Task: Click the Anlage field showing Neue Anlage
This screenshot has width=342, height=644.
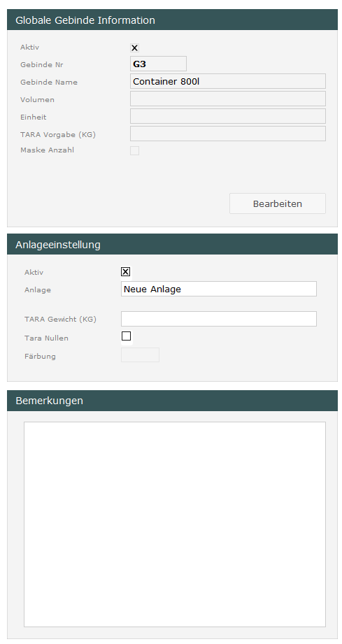Action: [x=219, y=289]
